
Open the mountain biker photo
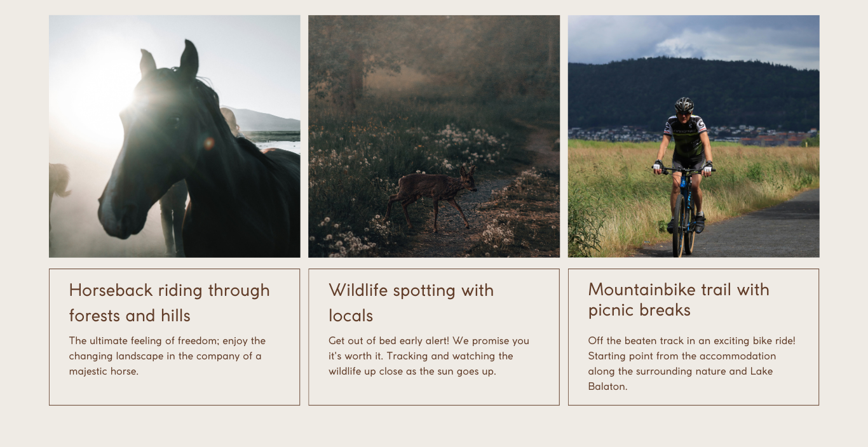click(694, 137)
